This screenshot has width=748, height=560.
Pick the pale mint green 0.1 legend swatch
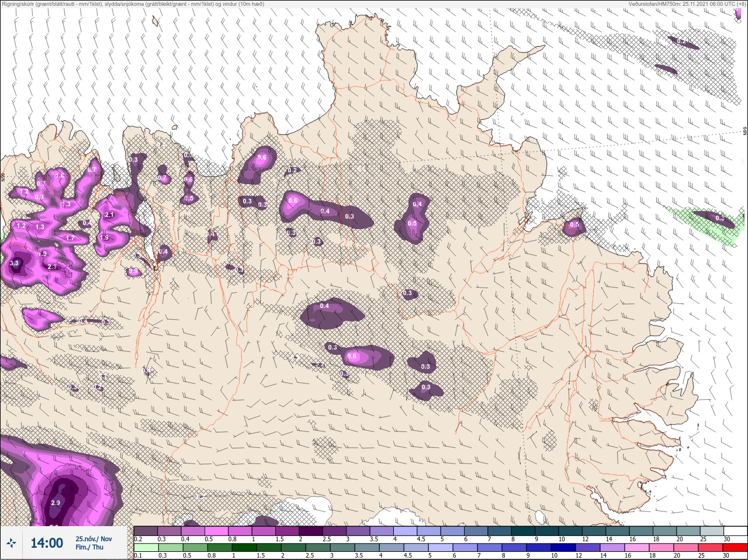point(146,548)
